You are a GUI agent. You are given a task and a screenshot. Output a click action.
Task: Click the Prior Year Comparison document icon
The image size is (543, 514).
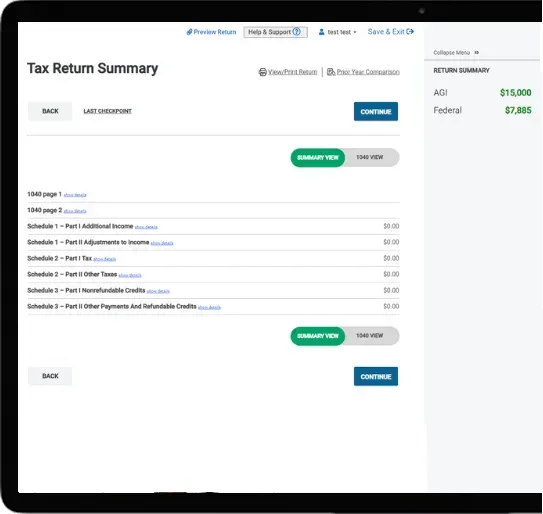coord(331,72)
